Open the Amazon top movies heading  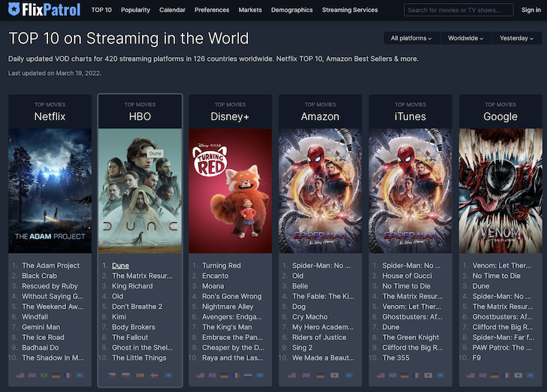(x=320, y=116)
